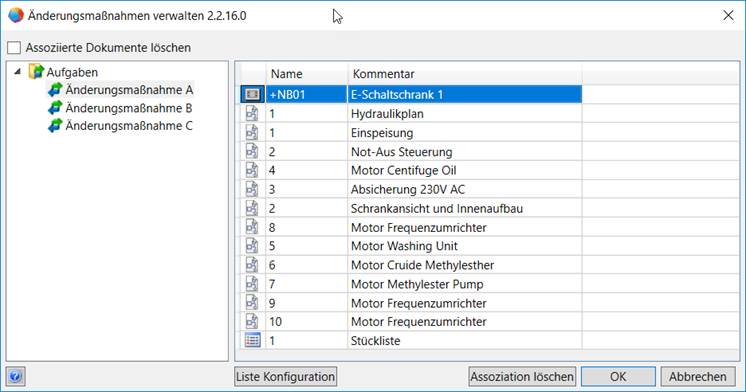Click the sheet icon of Motor Centifuge Oil

click(x=252, y=170)
